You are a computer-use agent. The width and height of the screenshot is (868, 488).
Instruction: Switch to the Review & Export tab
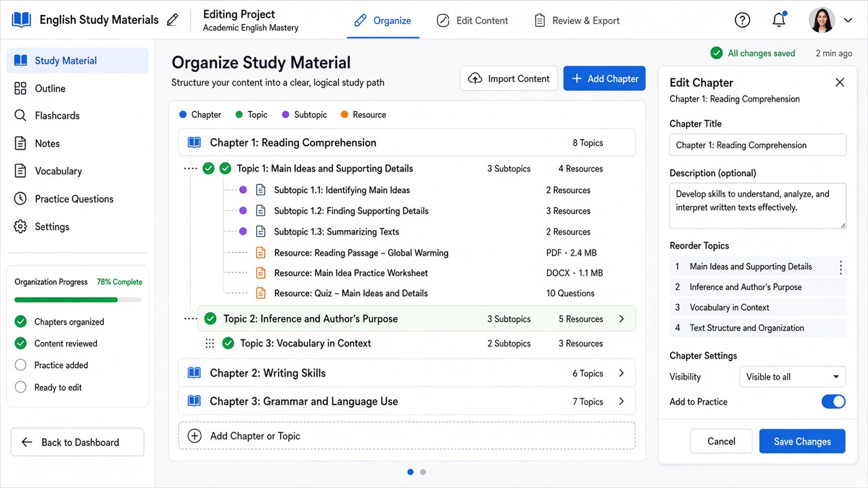tap(577, 20)
